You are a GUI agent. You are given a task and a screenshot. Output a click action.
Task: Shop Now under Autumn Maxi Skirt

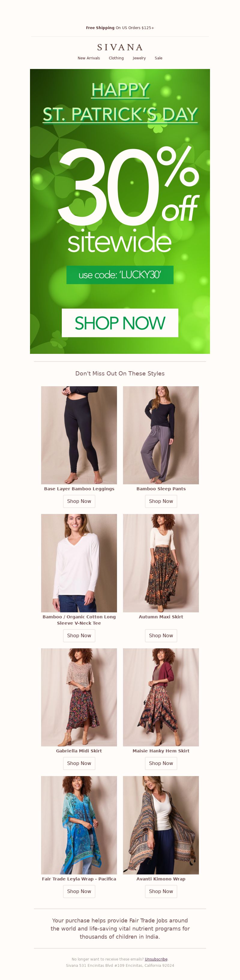(161, 635)
